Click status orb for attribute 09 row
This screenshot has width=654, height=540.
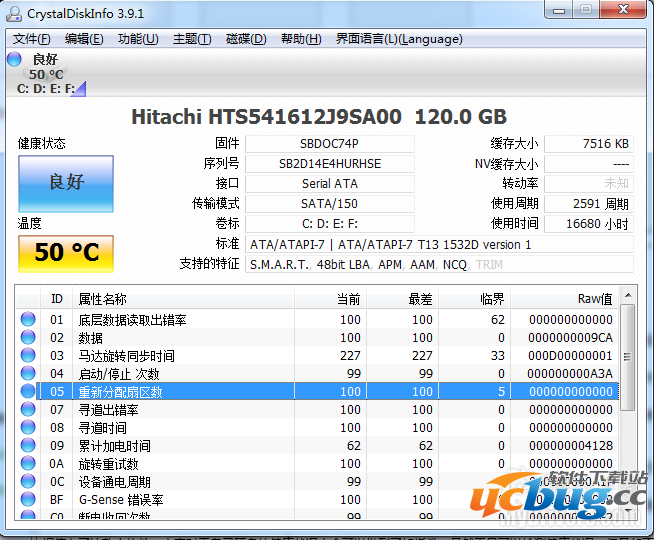click(28, 446)
